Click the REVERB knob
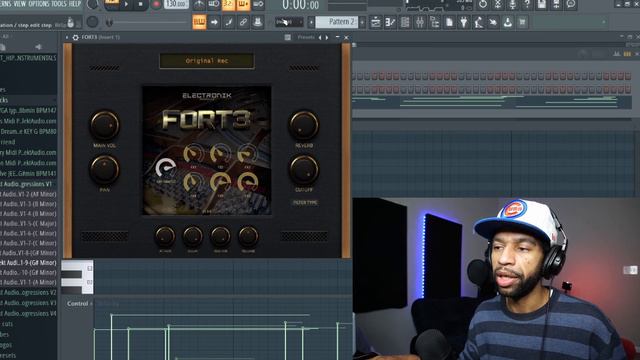Screen dimensions: 640x360 click(x=304, y=124)
